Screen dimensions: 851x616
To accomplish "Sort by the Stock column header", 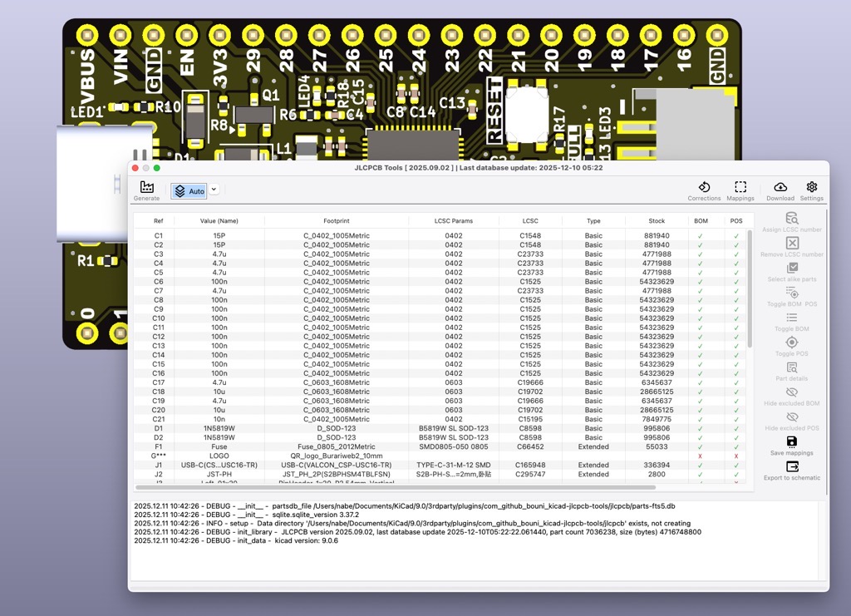I will click(x=657, y=221).
